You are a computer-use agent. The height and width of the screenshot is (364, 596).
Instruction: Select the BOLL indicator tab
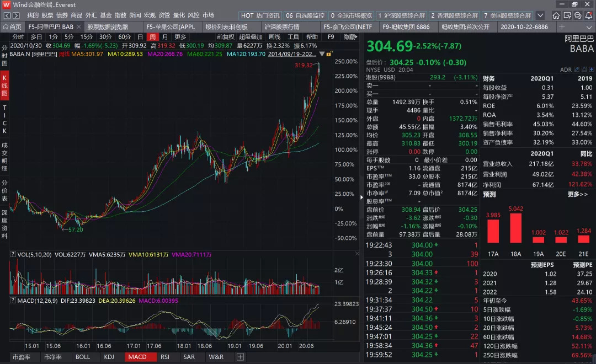click(x=83, y=357)
